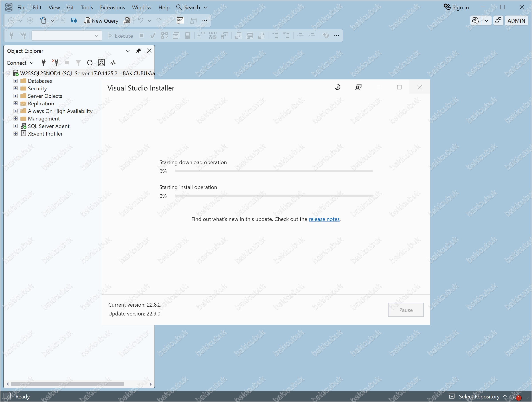532x402 pixels.
Task: Toggle dark theme in Visual Studio Installer
Action: (x=337, y=87)
